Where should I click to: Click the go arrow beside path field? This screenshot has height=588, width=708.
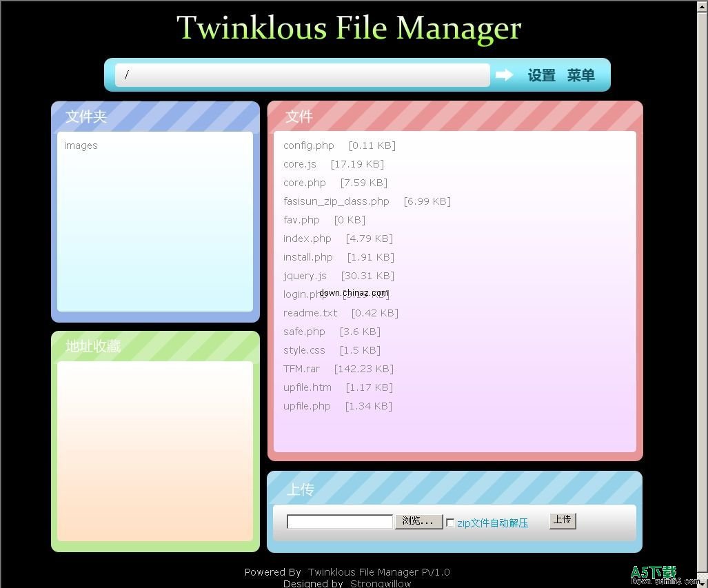pos(504,75)
